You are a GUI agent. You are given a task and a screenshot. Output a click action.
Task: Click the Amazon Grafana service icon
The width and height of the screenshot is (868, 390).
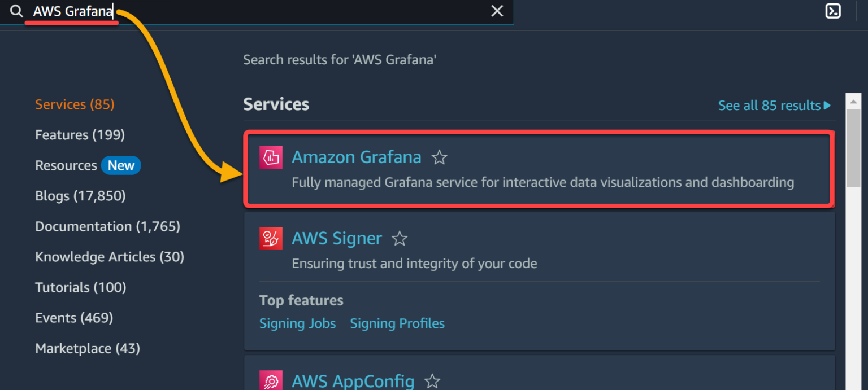(x=271, y=157)
